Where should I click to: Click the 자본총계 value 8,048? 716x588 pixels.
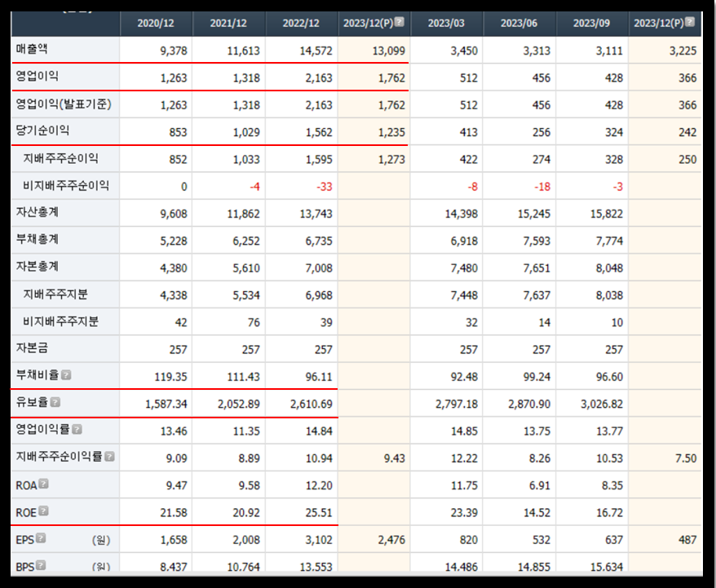609,268
